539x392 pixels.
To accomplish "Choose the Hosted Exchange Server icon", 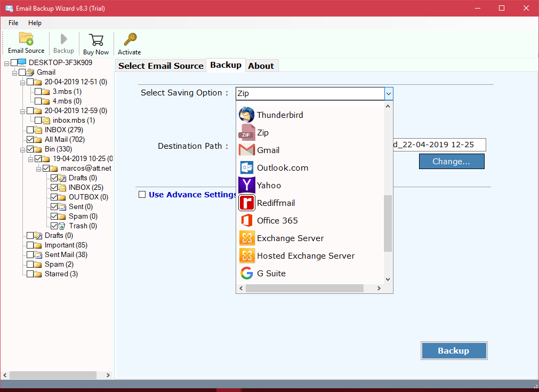I will click(246, 255).
